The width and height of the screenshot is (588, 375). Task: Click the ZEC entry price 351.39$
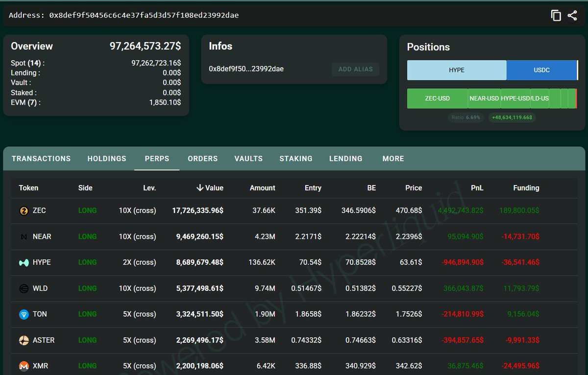pyautogui.click(x=308, y=211)
